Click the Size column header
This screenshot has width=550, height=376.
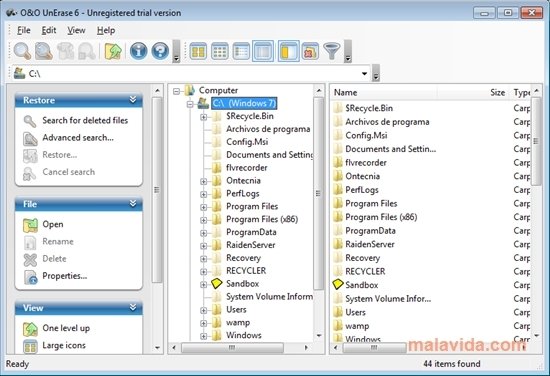point(497,93)
